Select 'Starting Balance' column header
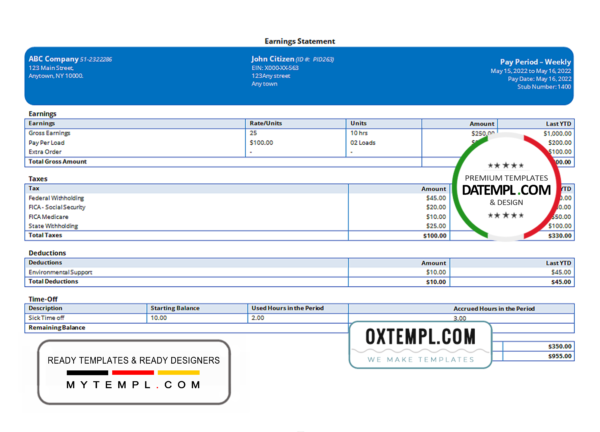 tap(175, 308)
